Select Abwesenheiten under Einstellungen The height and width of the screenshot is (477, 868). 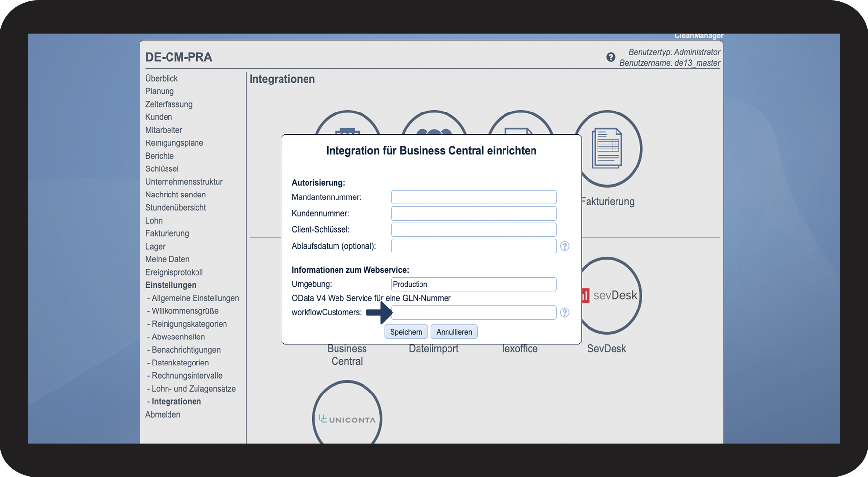178,337
